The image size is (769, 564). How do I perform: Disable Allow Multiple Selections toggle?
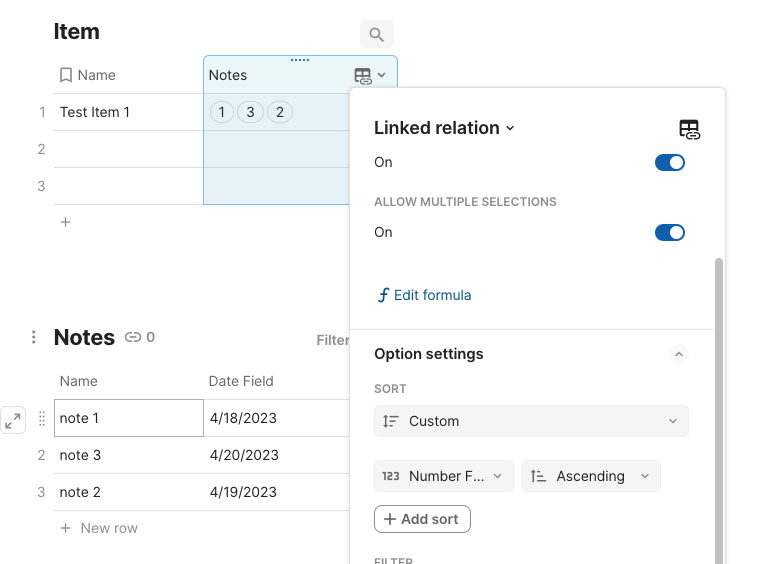click(669, 232)
